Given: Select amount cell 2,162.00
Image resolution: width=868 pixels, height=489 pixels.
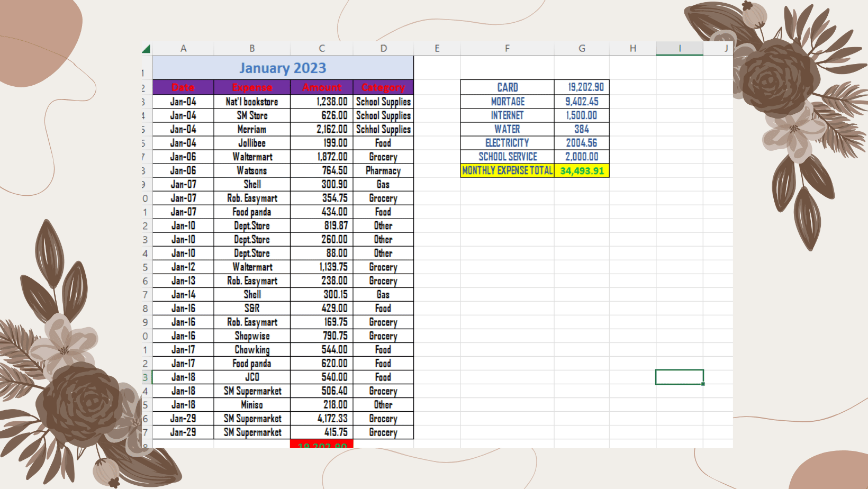Looking at the screenshot, I should point(322,129).
